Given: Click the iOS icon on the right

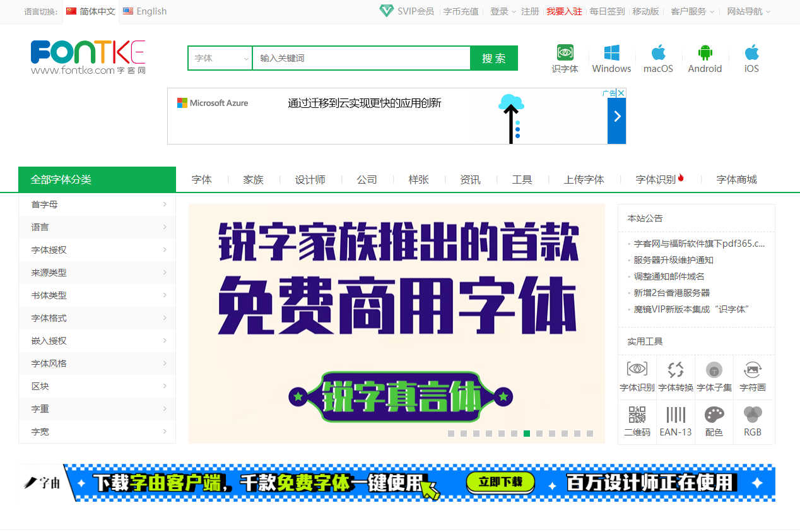Looking at the screenshot, I should click(x=751, y=53).
